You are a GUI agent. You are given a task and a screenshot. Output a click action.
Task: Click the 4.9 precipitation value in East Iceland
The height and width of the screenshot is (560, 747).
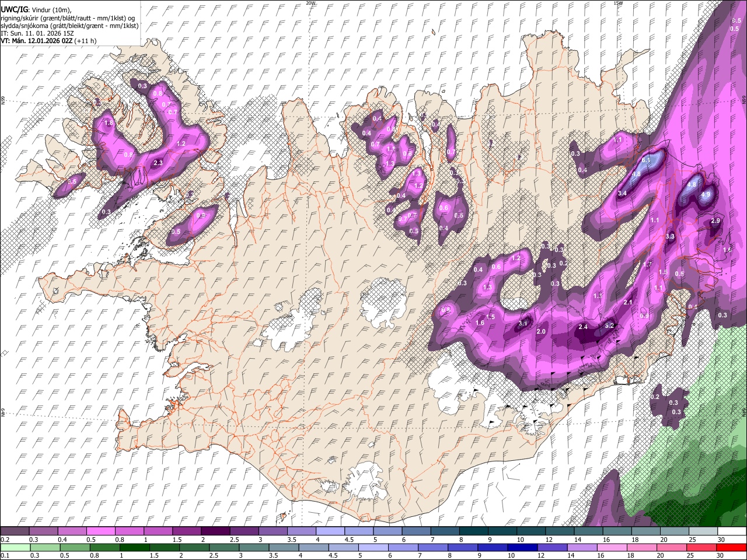click(x=706, y=195)
